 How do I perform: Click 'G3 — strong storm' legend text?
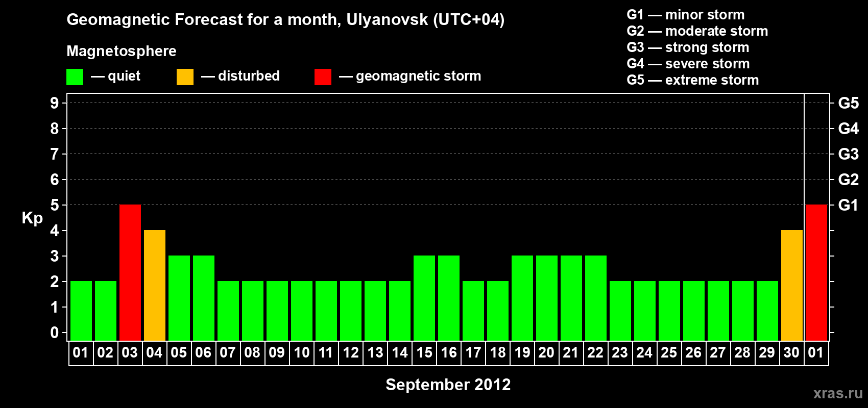pyautogui.click(x=688, y=47)
